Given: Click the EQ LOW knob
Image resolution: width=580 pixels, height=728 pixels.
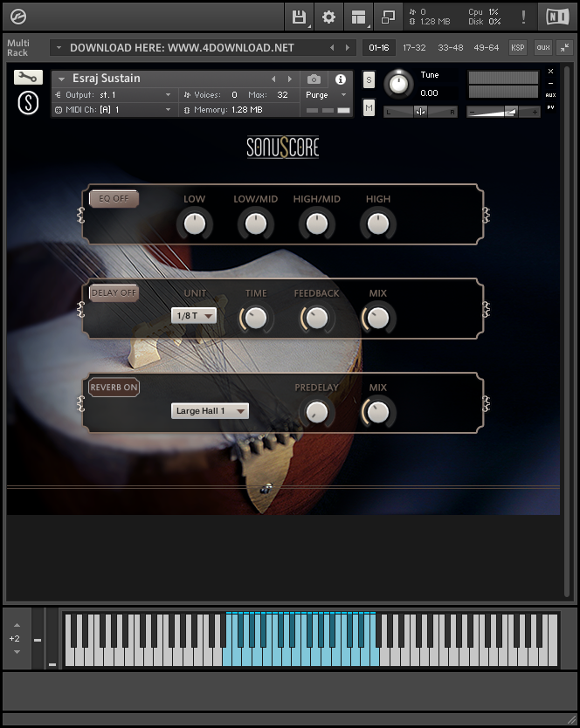Looking at the screenshot, I should pyautogui.click(x=194, y=223).
